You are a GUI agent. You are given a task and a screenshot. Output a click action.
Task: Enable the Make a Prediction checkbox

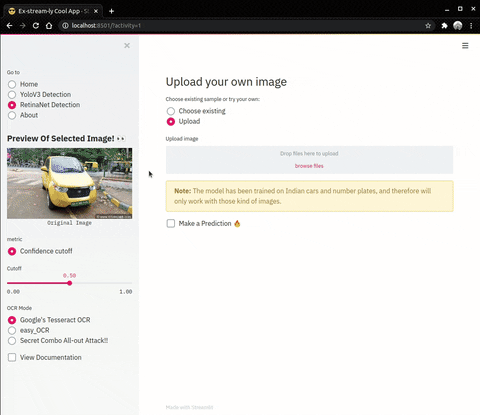click(x=171, y=223)
